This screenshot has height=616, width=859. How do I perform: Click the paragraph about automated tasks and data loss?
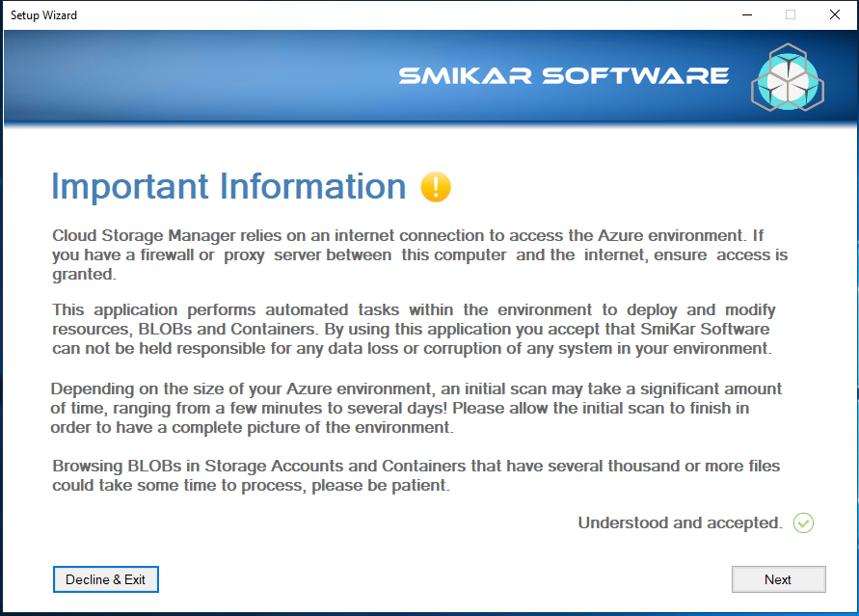click(x=414, y=329)
